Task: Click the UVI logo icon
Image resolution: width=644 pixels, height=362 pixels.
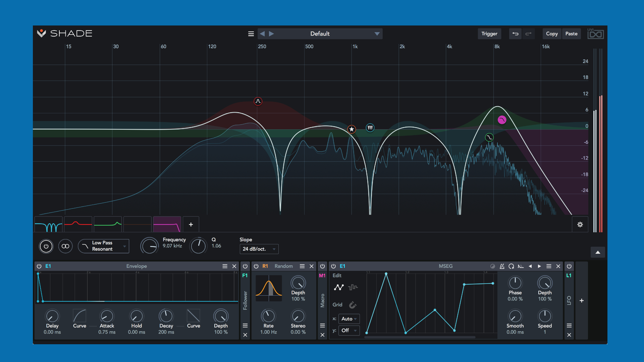Action: [x=595, y=34]
